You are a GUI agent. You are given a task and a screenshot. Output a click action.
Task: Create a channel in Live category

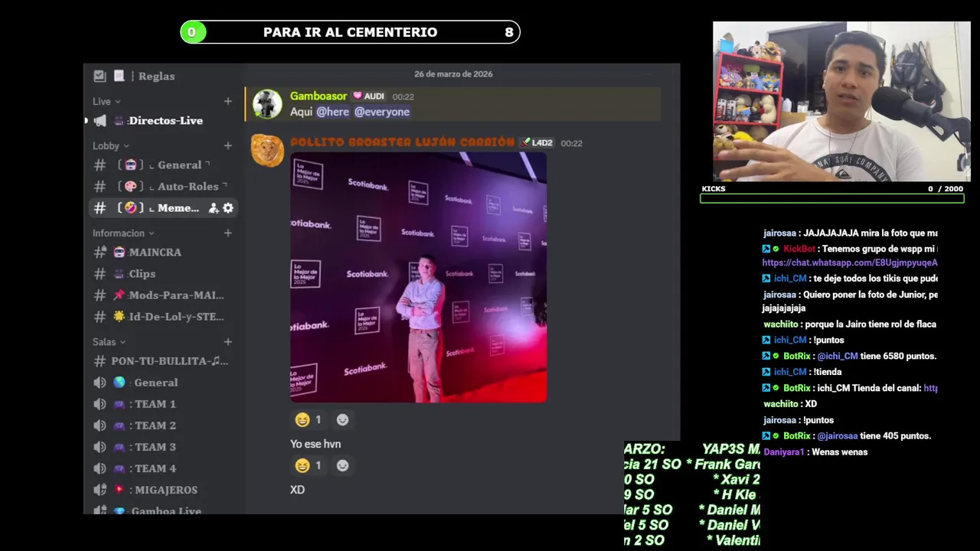pos(227,101)
